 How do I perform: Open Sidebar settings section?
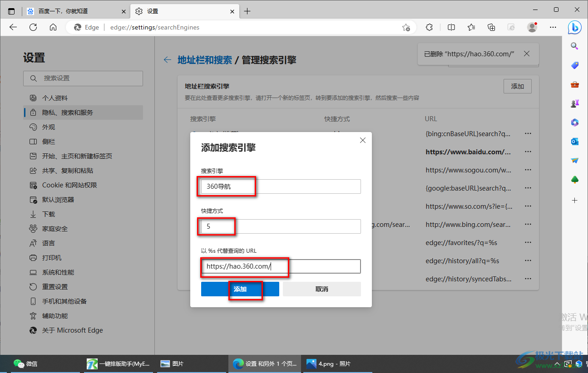83,142
